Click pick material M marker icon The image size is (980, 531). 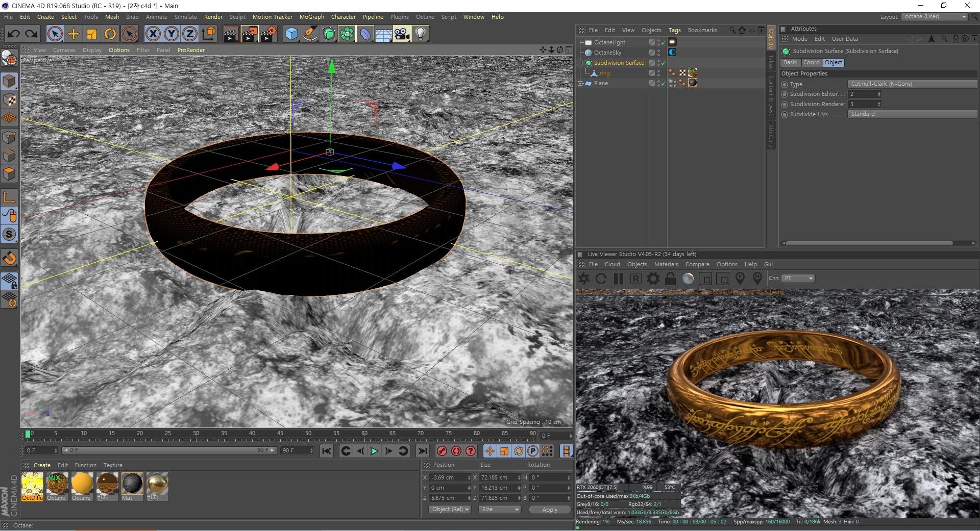tap(757, 278)
